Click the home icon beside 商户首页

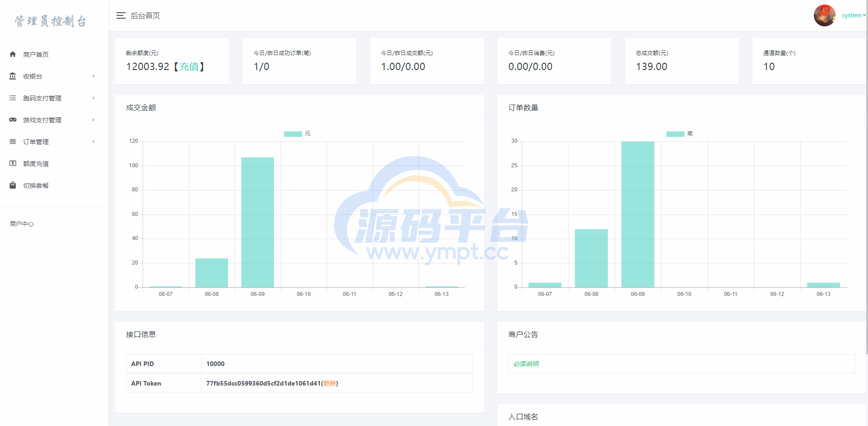coord(13,54)
